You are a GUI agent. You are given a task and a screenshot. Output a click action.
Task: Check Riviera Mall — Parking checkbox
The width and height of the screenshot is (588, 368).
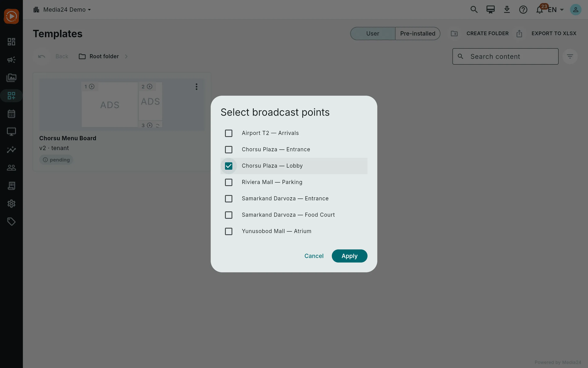(229, 182)
